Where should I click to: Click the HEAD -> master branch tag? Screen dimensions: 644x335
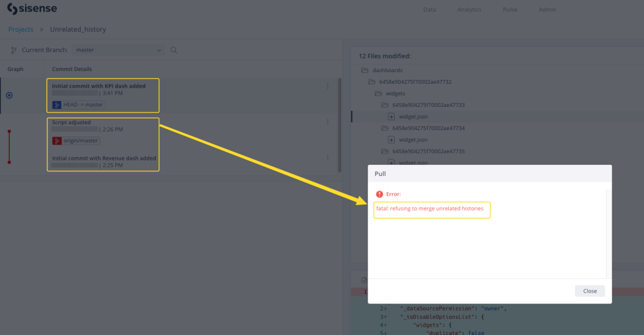tap(79, 105)
